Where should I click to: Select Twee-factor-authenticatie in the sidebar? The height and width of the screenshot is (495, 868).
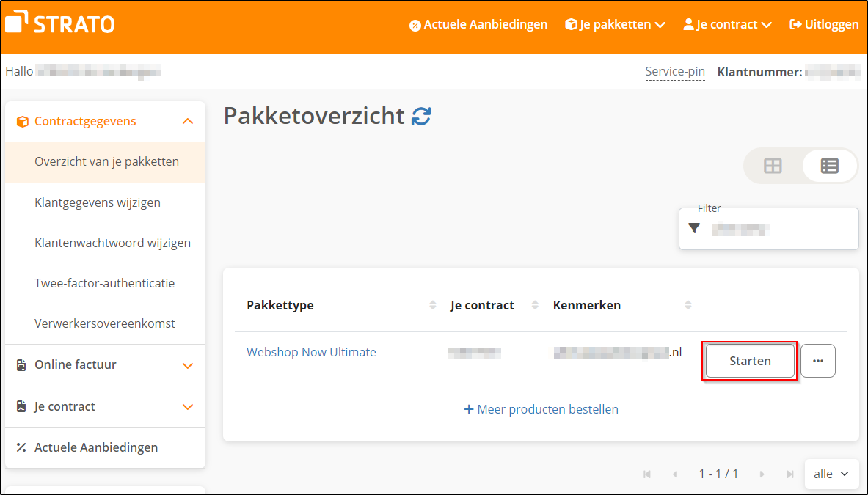click(103, 282)
